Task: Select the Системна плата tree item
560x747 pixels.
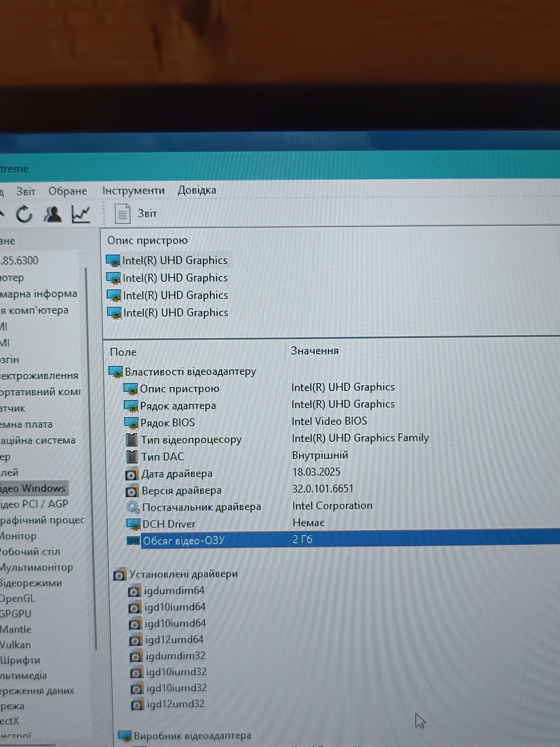Action: [26, 425]
